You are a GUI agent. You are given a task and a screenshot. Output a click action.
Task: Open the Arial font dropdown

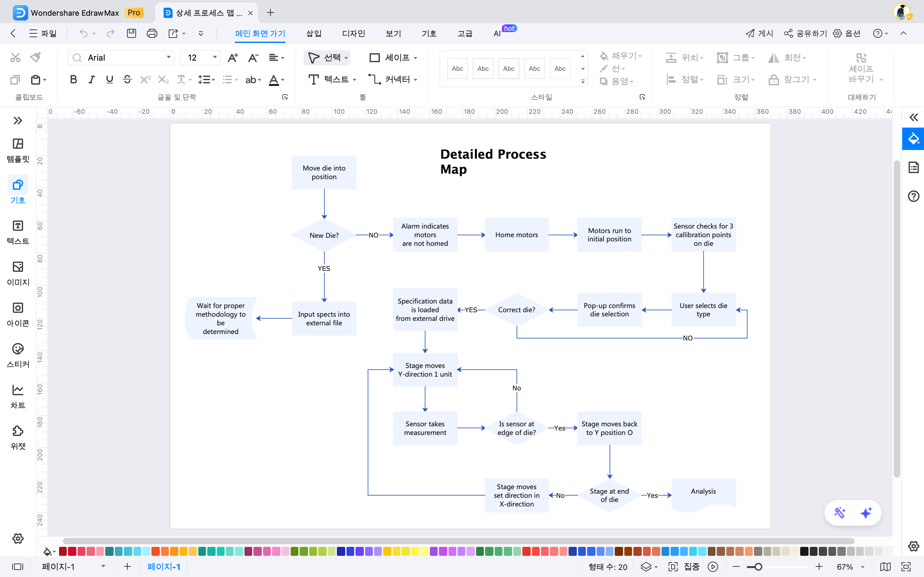click(168, 57)
